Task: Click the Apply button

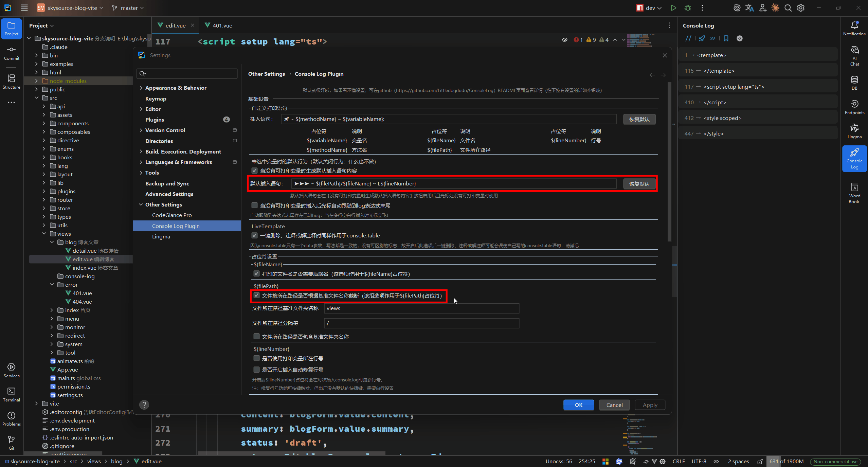Action: tap(650, 405)
